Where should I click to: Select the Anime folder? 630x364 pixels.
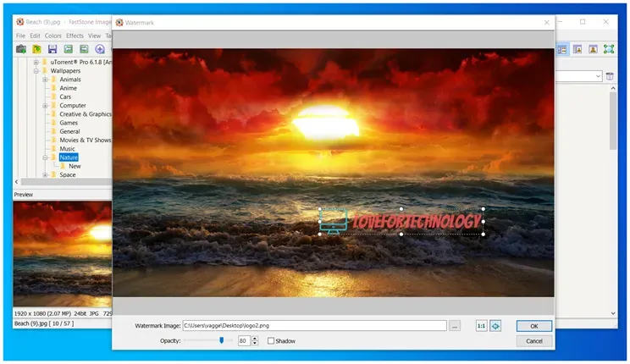click(68, 88)
